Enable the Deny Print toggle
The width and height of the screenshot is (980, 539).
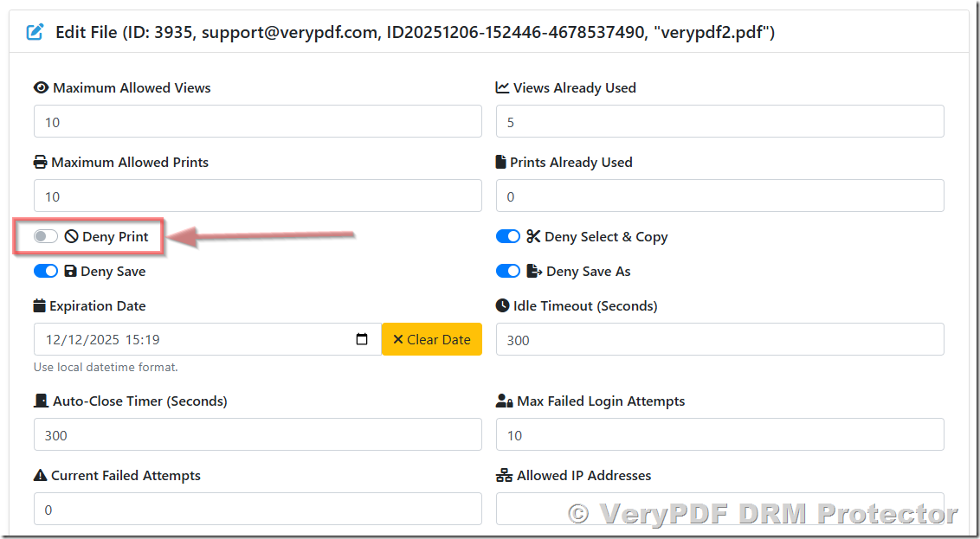[x=45, y=235]
